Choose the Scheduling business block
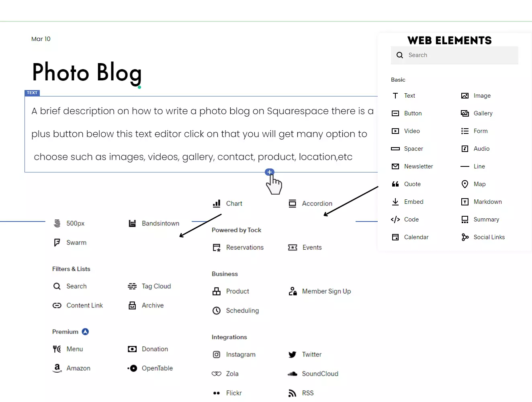Image resolution: width=532 pixels, height=402 pixels. 235,310
